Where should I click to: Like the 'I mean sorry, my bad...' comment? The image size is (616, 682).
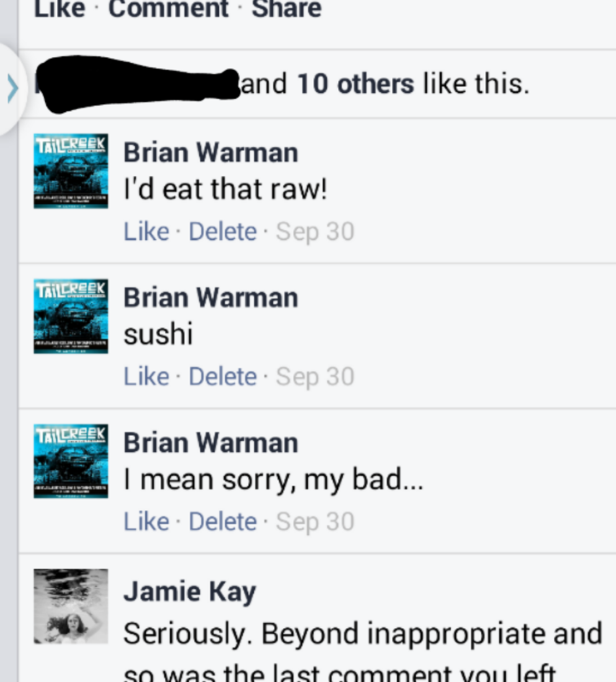click(146, 521)
